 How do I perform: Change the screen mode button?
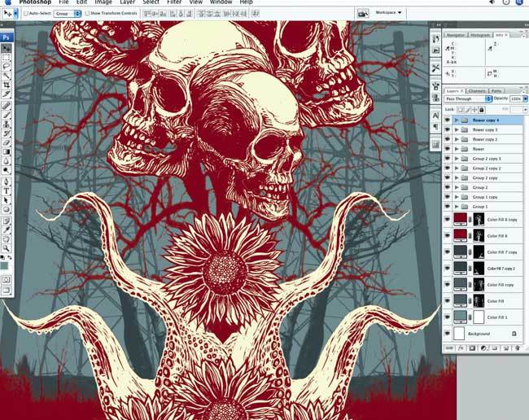(7, 291)
